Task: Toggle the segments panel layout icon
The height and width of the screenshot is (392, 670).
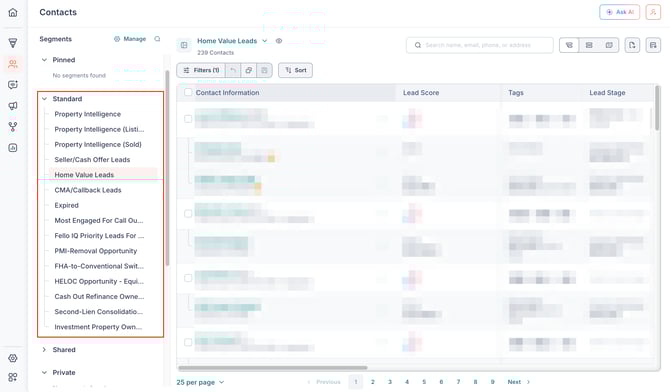Action: (x=184, y=45)
